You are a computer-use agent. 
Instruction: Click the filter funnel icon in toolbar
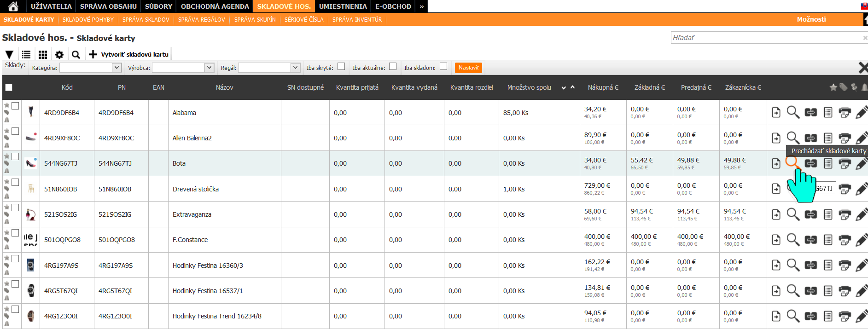(9, 55)
